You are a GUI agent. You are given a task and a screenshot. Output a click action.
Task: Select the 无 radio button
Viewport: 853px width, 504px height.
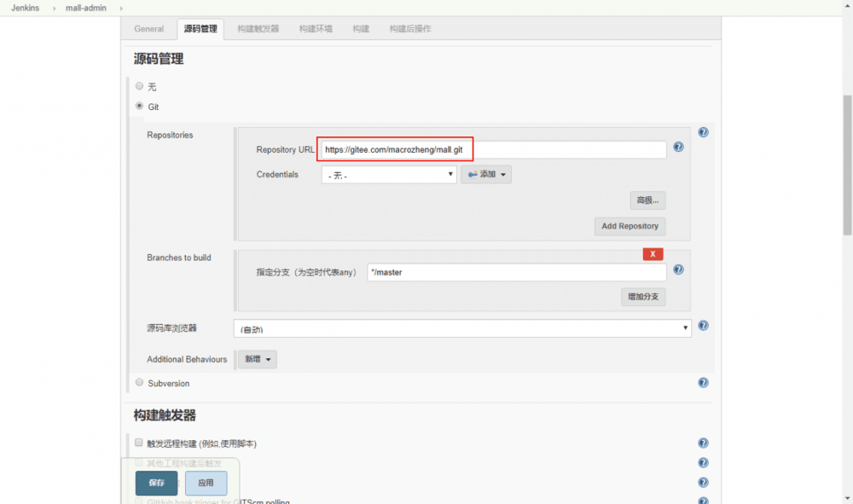139,85
